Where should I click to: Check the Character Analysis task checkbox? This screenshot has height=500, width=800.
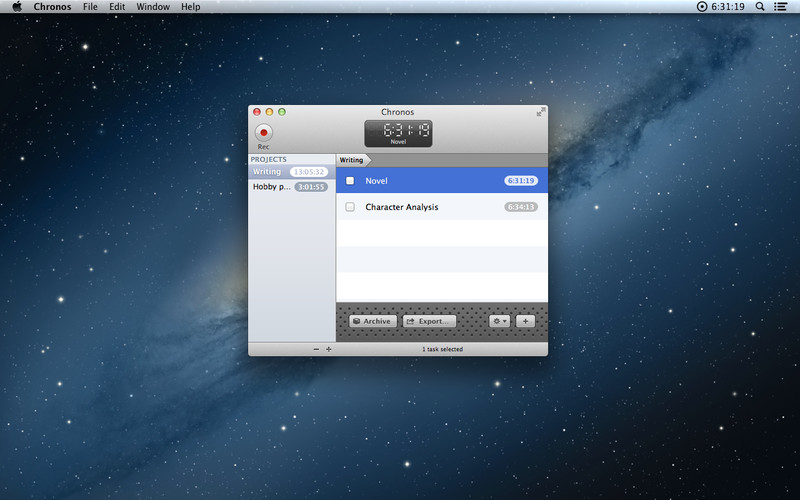[x=350, y=207]
